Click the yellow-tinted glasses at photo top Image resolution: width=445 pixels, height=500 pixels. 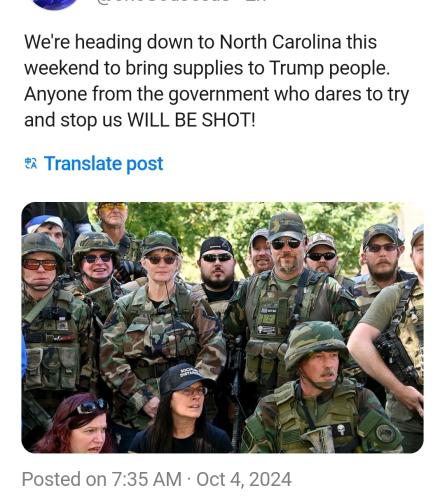coord(113,207)
